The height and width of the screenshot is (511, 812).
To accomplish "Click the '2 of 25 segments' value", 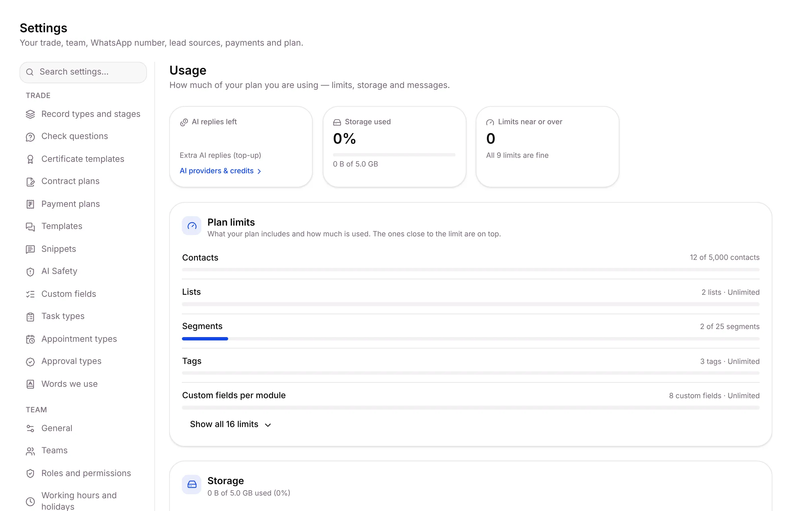I will pyautogui.click(x=730, y=327).
